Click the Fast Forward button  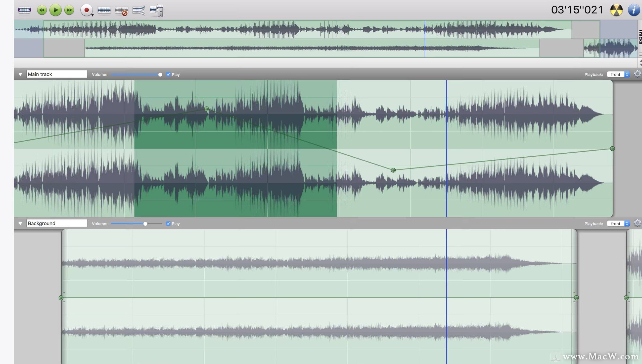[69, 10]
